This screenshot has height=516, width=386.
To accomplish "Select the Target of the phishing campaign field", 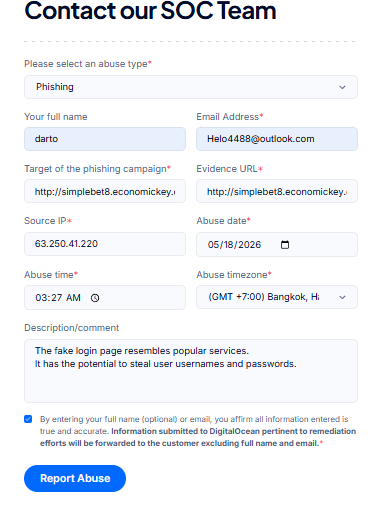I will click(x=105, y=191).
